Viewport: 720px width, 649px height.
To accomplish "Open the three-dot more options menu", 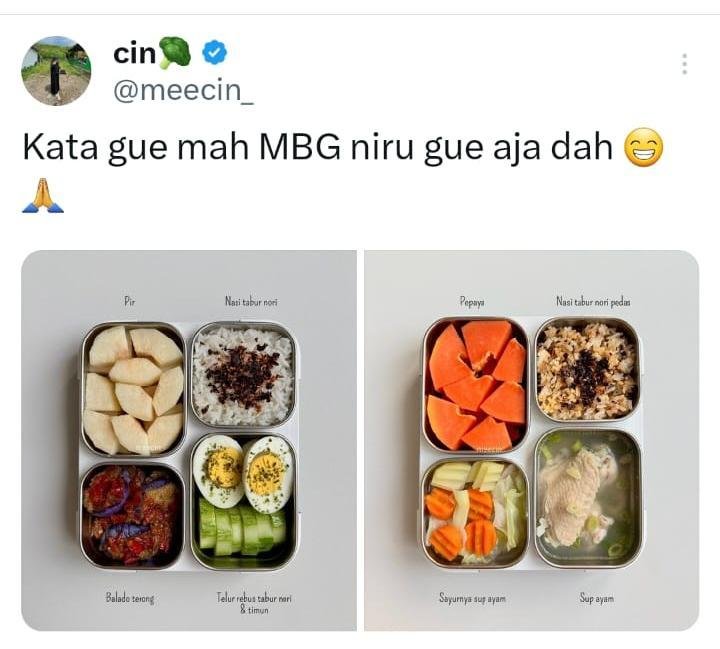I will (x=684, y=64).
